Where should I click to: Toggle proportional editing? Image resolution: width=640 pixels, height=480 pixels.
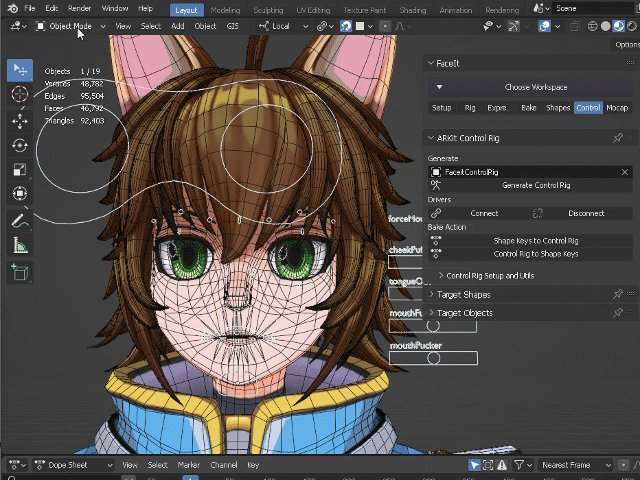click(384, 26)
